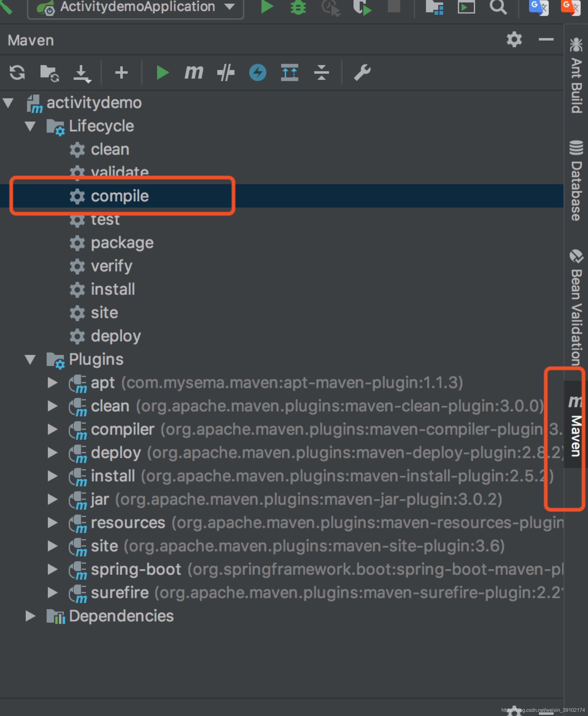Open the Ant Build side tab
Image resolution: width=588 pixels, height=716 pixels.
(576, 75)
